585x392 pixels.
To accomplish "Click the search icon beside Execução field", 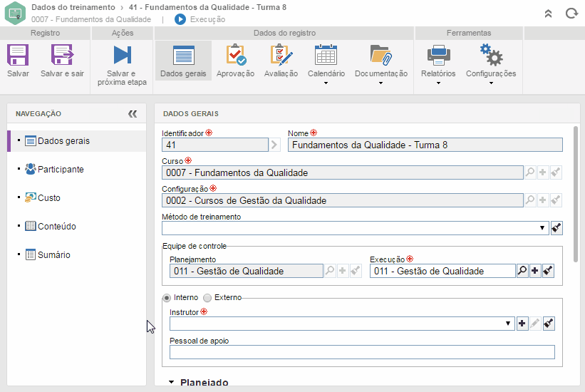I will click(522, 271).
